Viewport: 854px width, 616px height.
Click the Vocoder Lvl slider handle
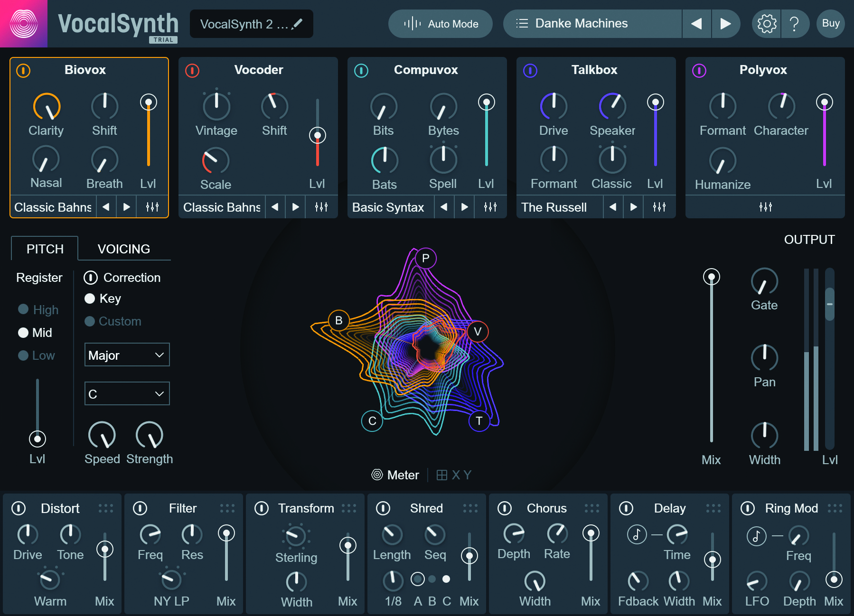point(318,136)
